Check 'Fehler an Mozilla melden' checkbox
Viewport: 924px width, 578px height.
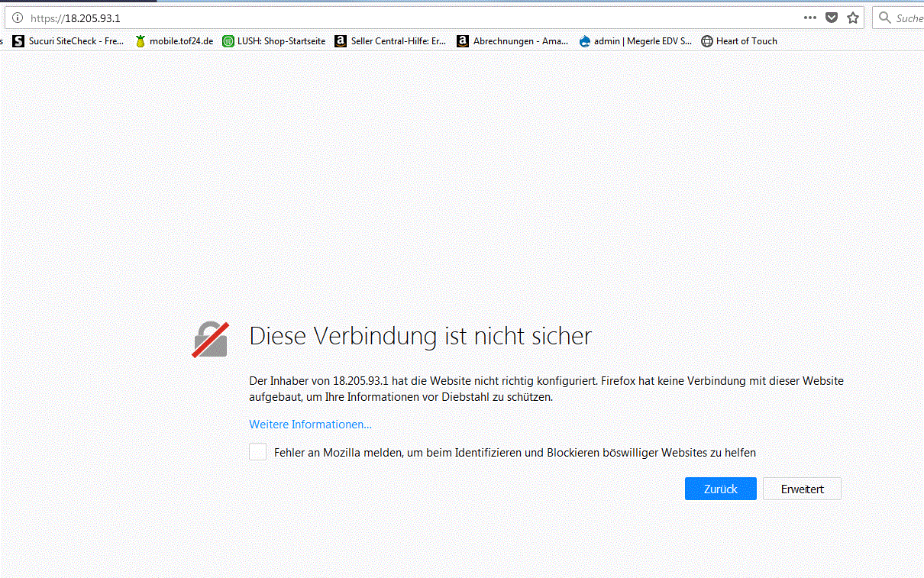tap(258, 452)
